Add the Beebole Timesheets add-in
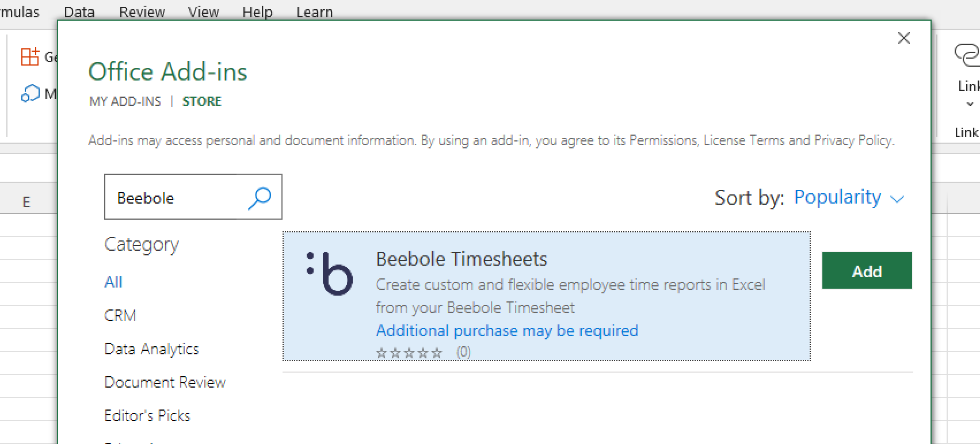 pos(867,270)
